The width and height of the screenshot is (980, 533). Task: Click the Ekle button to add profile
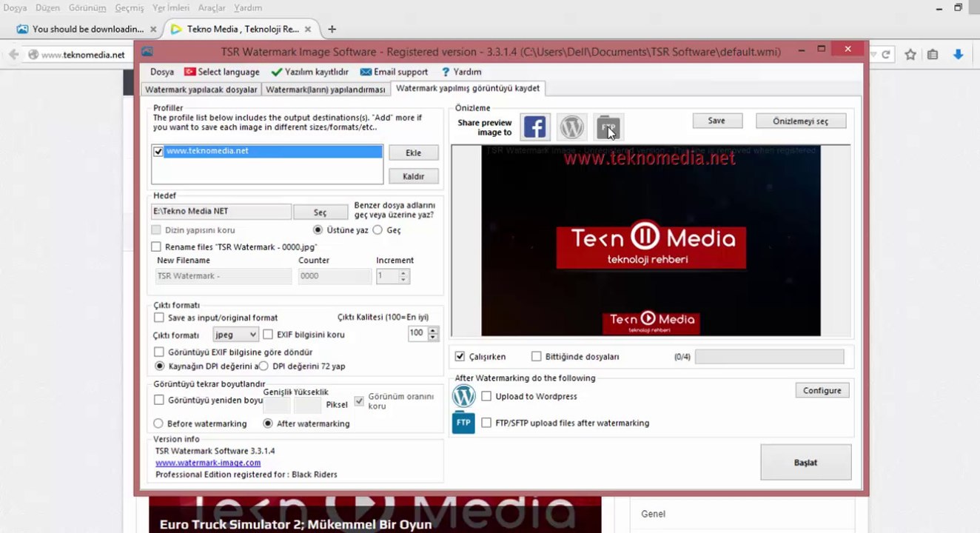pyautogui.click(x=414, y=152)
